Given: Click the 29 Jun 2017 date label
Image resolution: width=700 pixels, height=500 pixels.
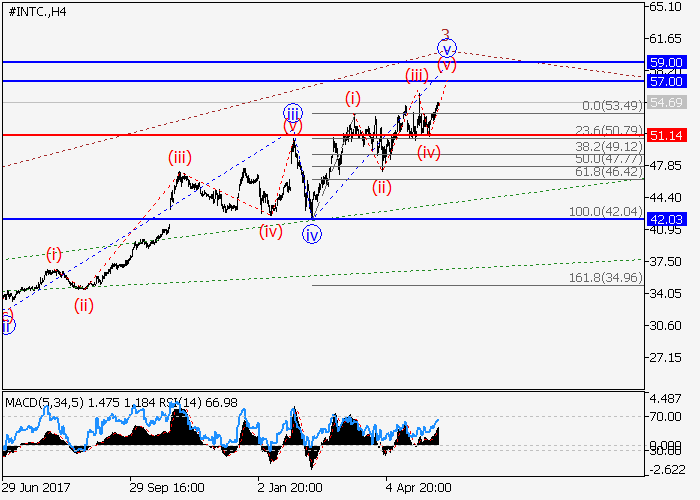Looking at the screenshot, I should click(x=38, y=487).
